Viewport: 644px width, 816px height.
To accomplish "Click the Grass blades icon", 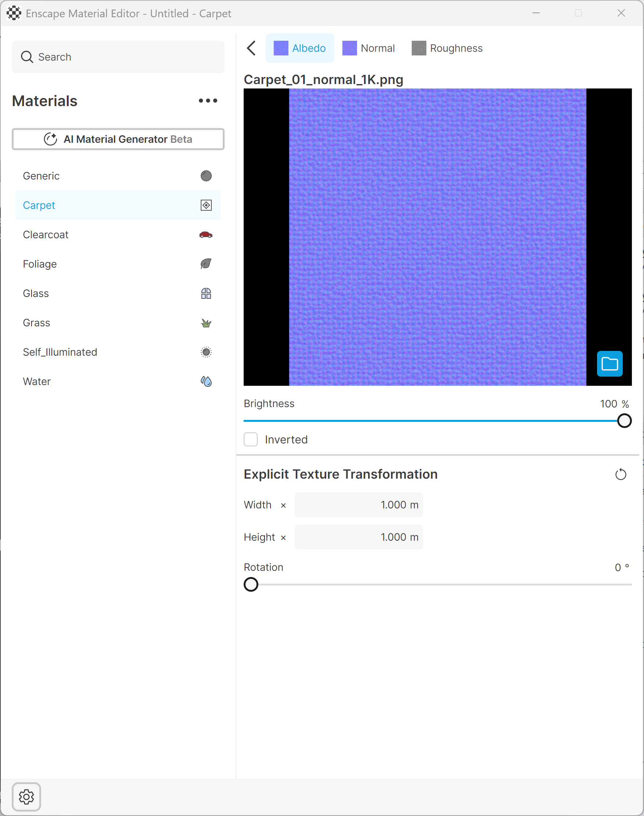I will [206, 323].
